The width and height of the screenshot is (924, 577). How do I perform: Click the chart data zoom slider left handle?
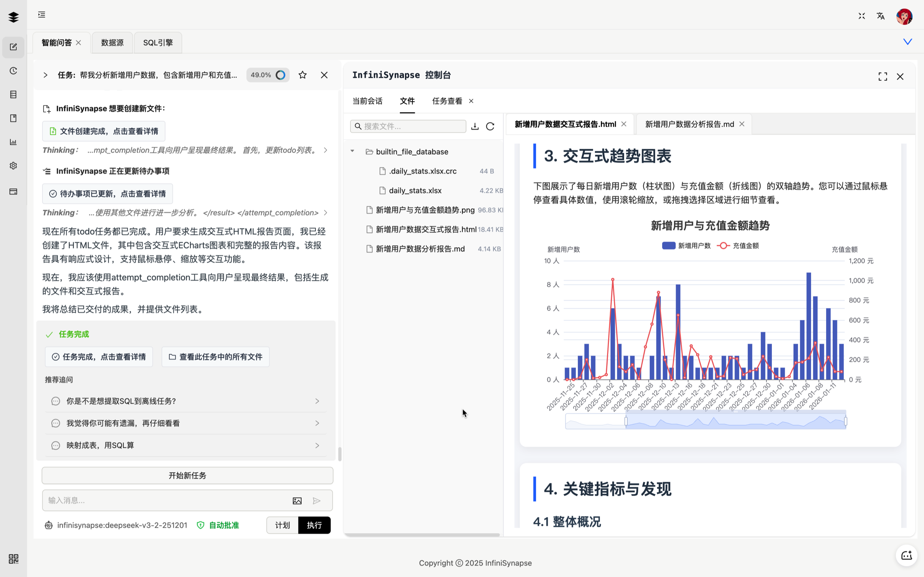(x=626, y=421)
